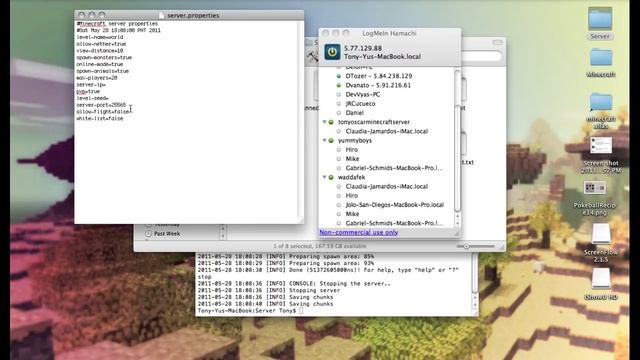Open the PokeballRecipe14.png desktop file

click(x=594, y=188)
